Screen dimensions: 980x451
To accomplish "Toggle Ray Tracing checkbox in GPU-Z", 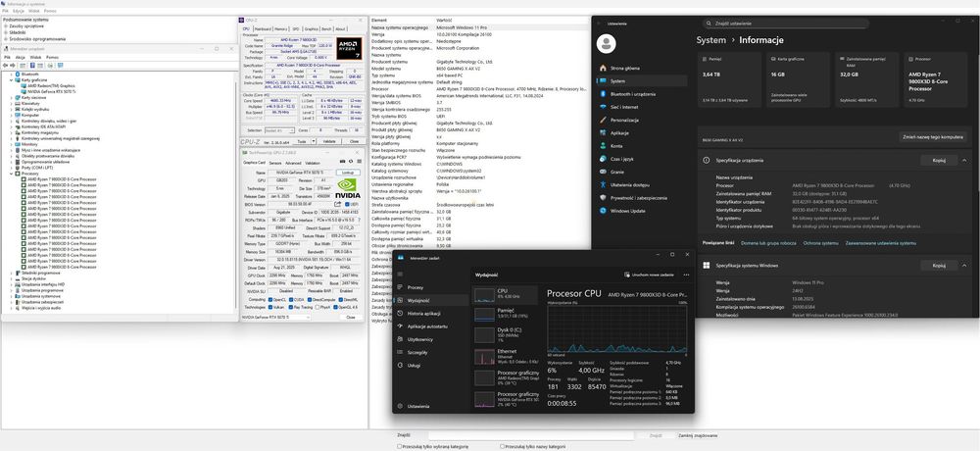I will click(x=291, y=307).
